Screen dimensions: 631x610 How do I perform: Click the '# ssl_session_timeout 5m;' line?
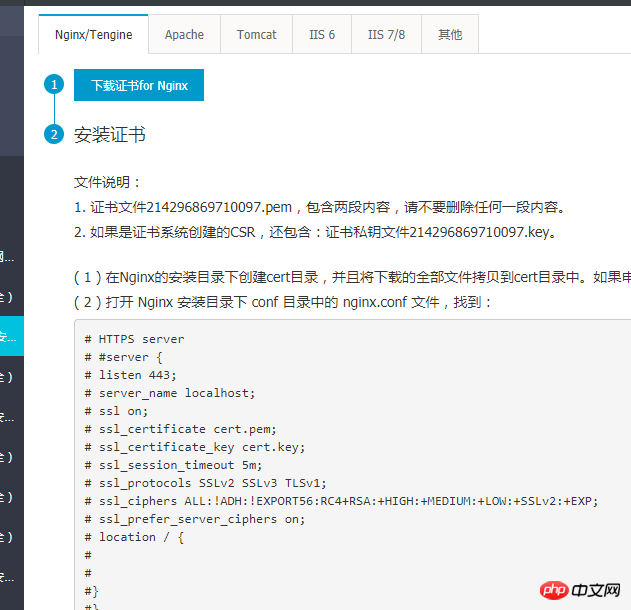(173, 465)
